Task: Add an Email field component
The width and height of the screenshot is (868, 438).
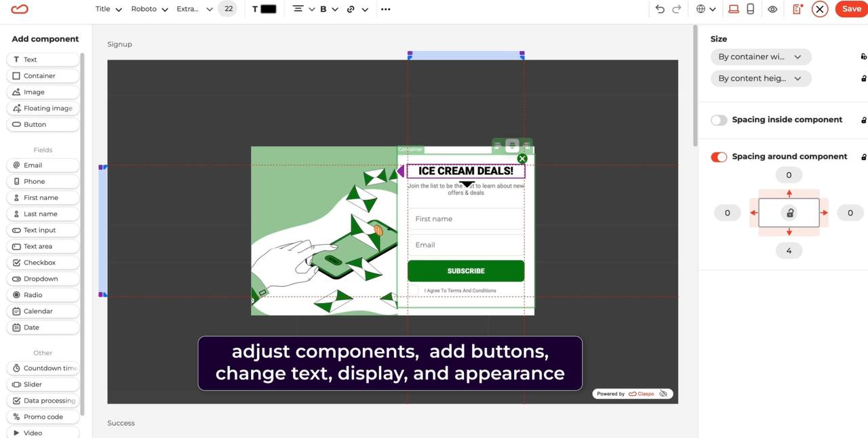Action: [x=43, y=163]
